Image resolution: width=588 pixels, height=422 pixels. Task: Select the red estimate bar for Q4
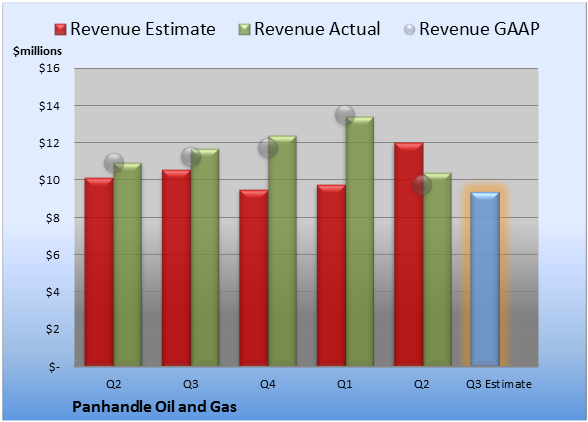click(254, 278)
